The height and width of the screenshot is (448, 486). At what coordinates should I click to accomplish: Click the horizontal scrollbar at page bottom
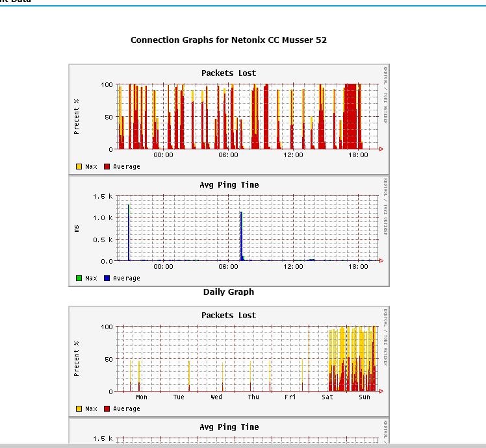pyautogui.click(x=243, y=445)
